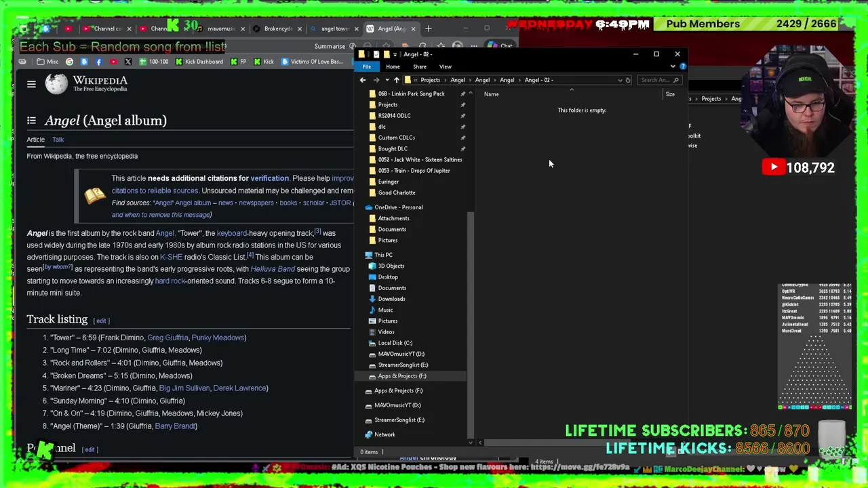Open recent locations dropdown in Explorer
The image size is (868, 488).
(x=387, y=80)
